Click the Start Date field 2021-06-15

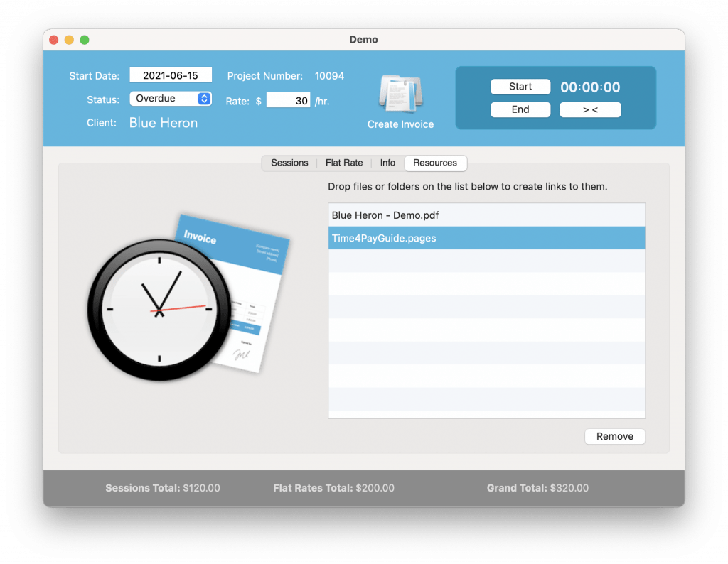coord(171,75)
